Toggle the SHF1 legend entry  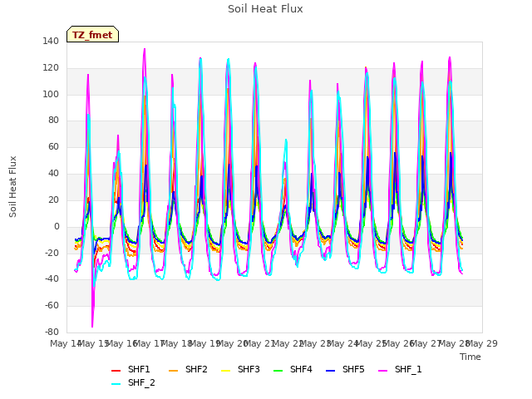131,369
